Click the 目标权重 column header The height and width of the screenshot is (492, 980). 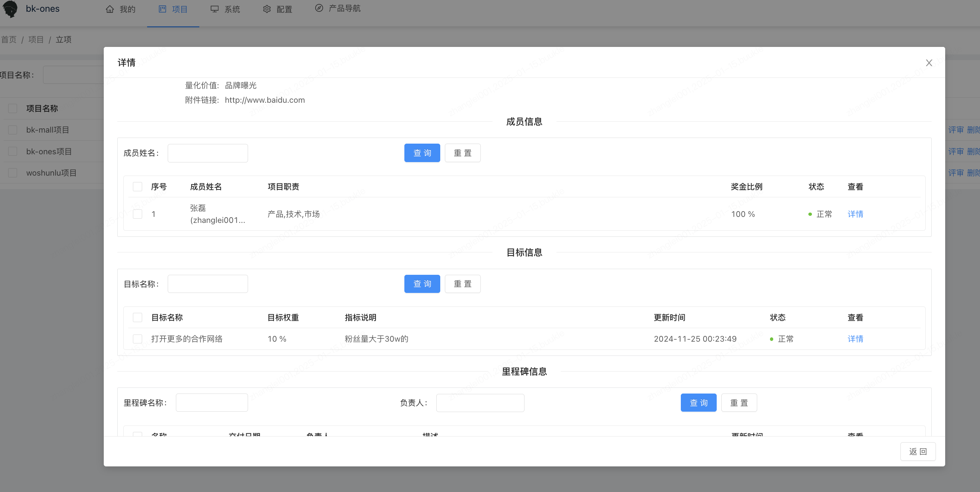click(x=284, y=318)
